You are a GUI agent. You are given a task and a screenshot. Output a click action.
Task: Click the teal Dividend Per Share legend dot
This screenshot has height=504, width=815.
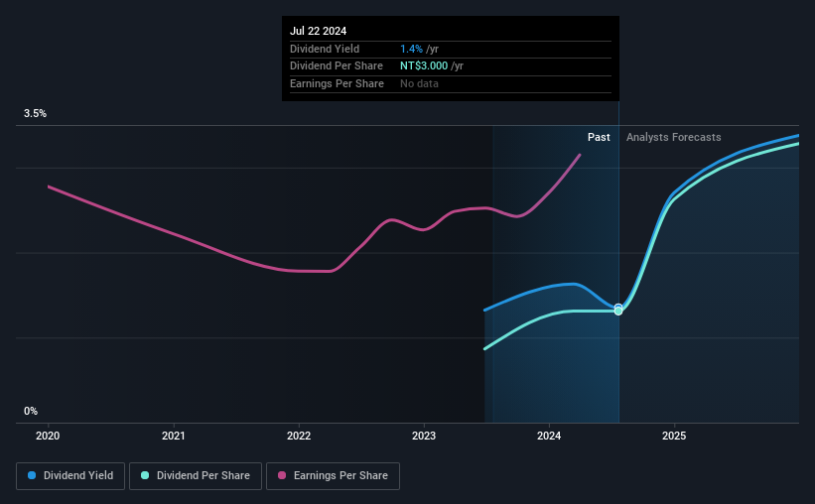coord(145,475)
